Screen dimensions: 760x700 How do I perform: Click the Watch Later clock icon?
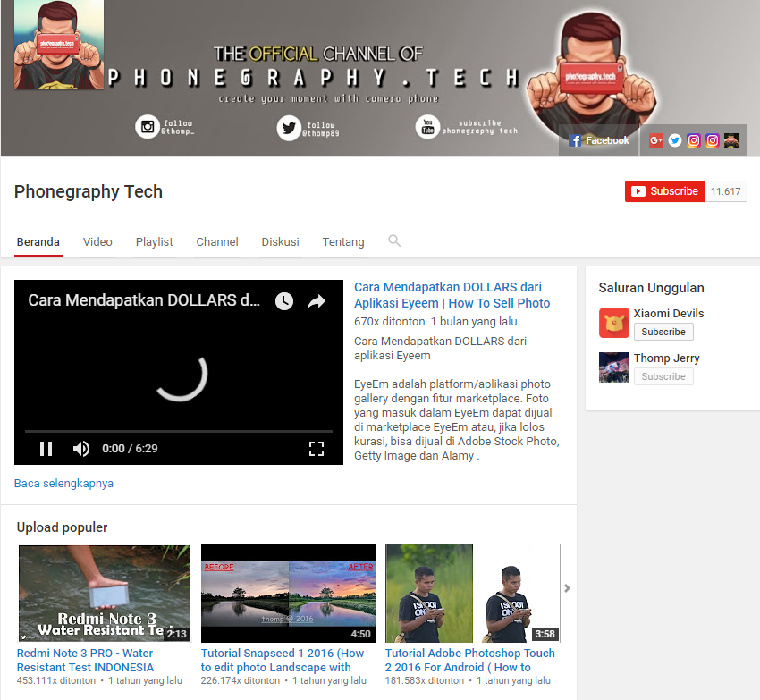pos(284,301)
